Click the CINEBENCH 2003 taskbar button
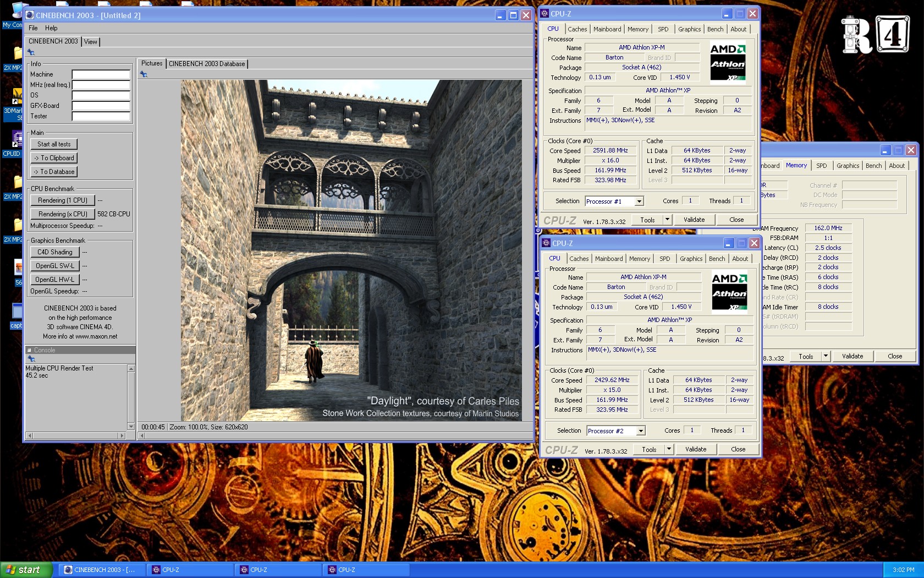The height and width of the screenshot is (578, 924). [x=102, y=570]
